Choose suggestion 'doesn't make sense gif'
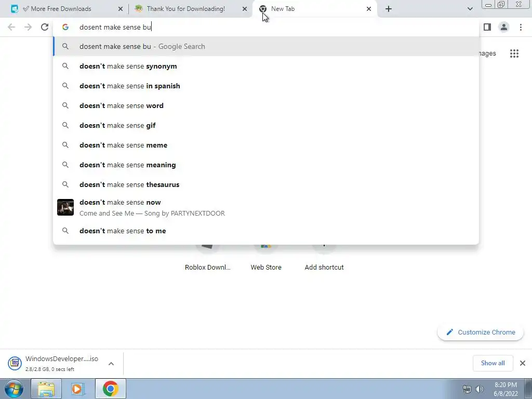The width and height of the screenshot is (532, 399). click(266, 125)
